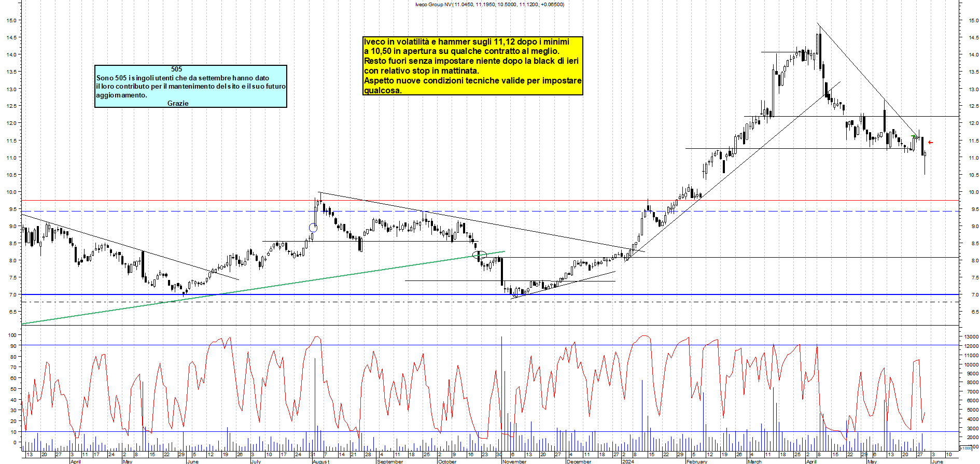
Task: Click the 'December' month label
Action: click(579, 461)
